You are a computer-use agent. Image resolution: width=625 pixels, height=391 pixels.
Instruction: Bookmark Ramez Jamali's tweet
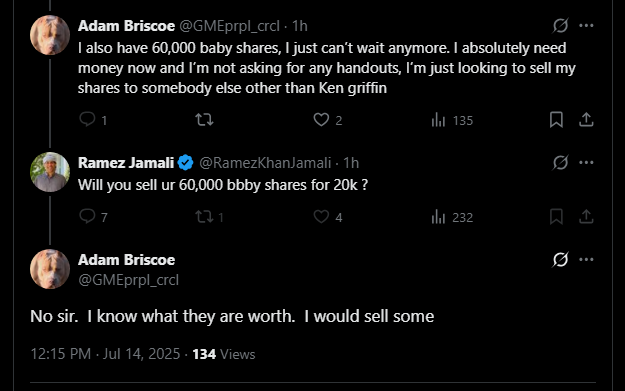point(556,217)
